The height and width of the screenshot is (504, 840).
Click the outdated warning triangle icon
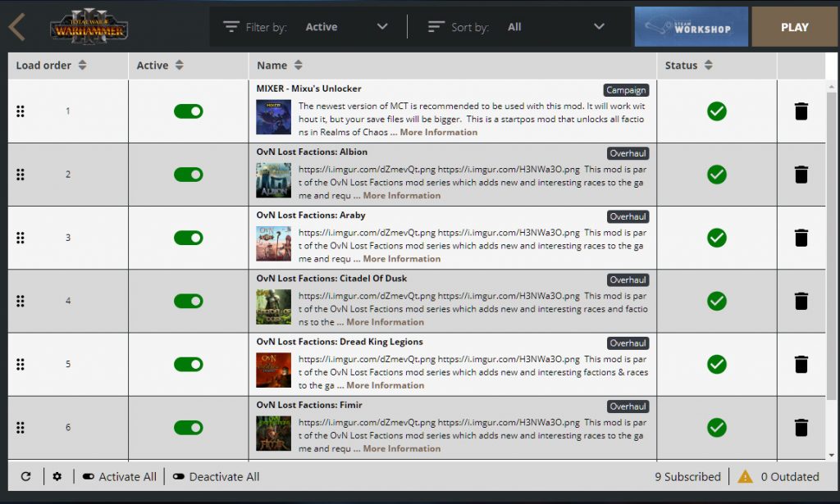(745, 476)
